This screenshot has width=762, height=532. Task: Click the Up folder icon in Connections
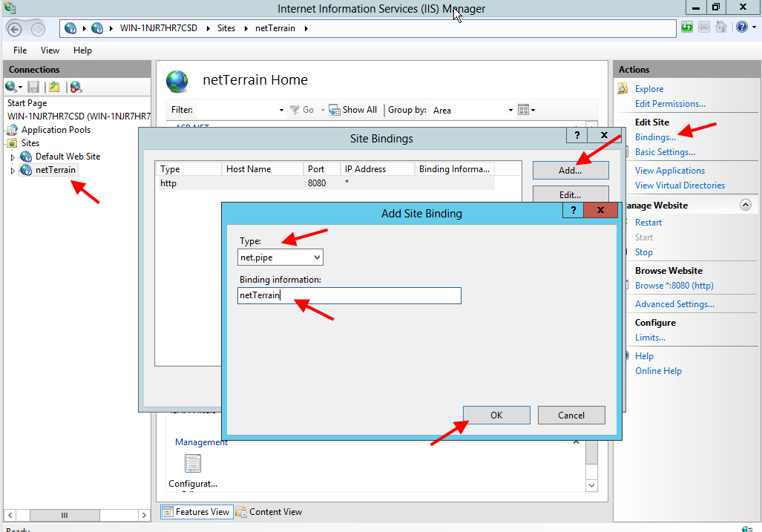tap(54, 87)
